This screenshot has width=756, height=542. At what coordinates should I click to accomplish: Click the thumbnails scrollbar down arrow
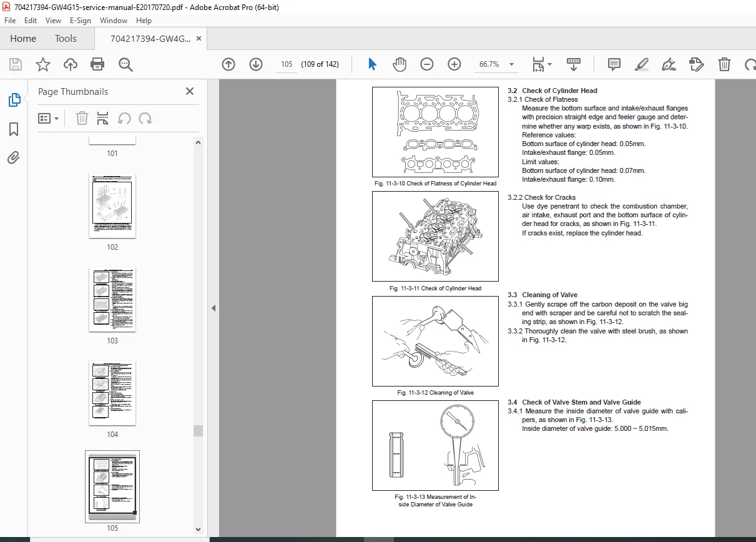tap(199, 530)
